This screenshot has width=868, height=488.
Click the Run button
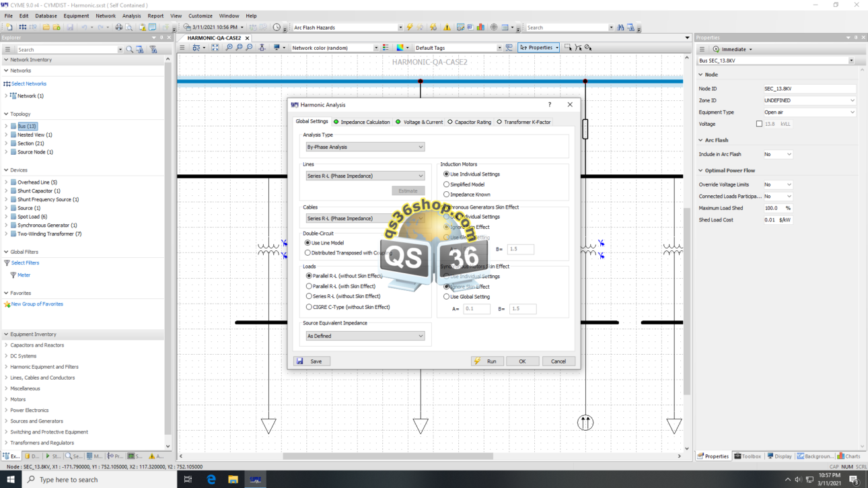pyautogui.click(x=487, y=361)
